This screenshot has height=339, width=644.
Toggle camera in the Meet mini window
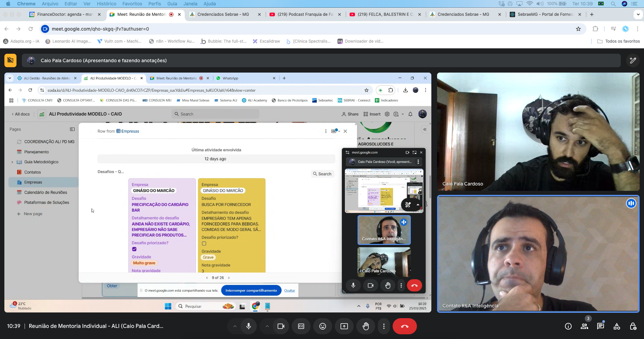pyautogui.click(x=371, y=285)
